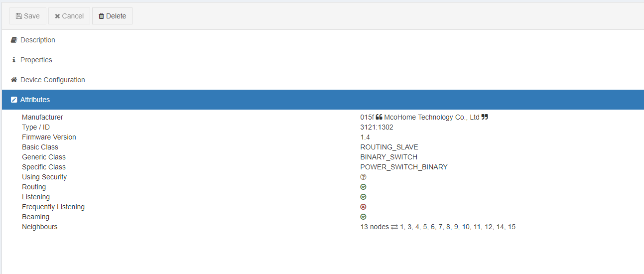Click the Listening green check icon
644x274 pixels.
pyautogui.click(x=363, y=197)
